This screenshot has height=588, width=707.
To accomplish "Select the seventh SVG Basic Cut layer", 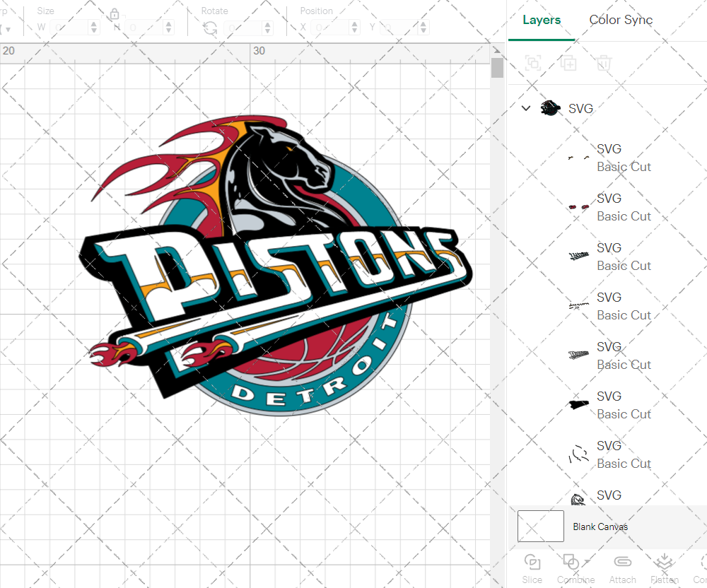I will pyautogui.click(x=607, y=454).
